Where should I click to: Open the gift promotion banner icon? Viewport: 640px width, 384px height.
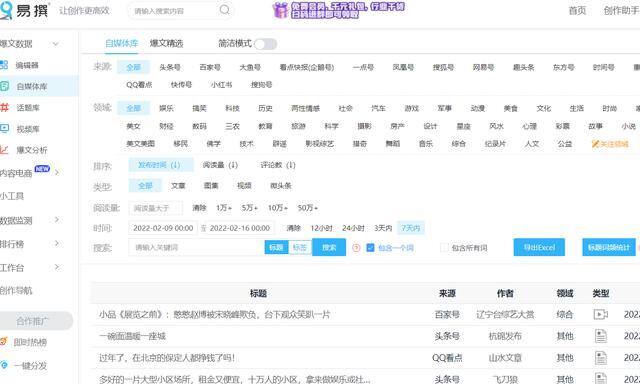click(x=280, y=10)
